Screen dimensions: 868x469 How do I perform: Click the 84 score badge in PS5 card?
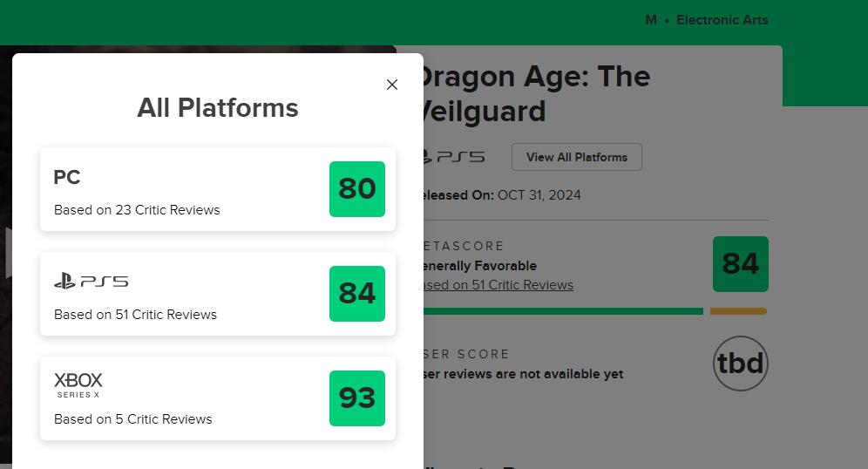coord(356,294)
